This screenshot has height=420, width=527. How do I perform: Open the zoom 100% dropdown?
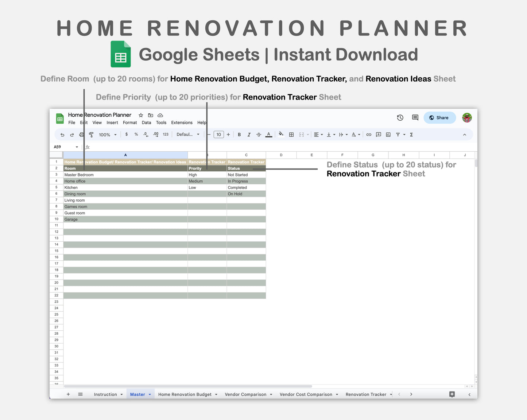pos(108,135)
